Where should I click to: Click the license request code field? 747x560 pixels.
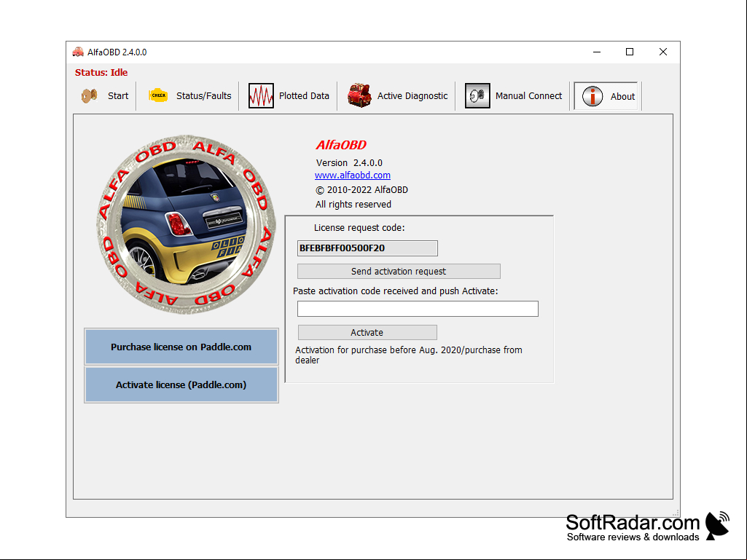[367, 248]
